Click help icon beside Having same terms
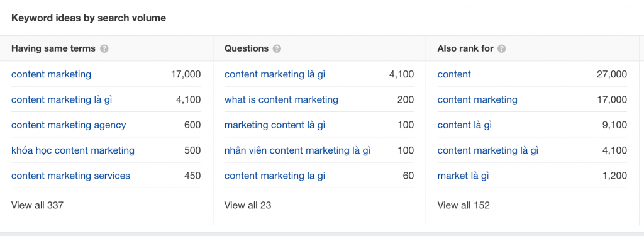This screenshot has height=236, width=644. pyautogui.click(x=104, y=48)
